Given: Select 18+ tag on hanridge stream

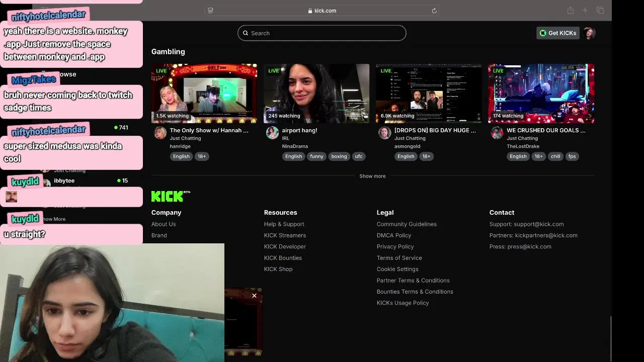Looking at the screenshot, I should tap(202, 156).
